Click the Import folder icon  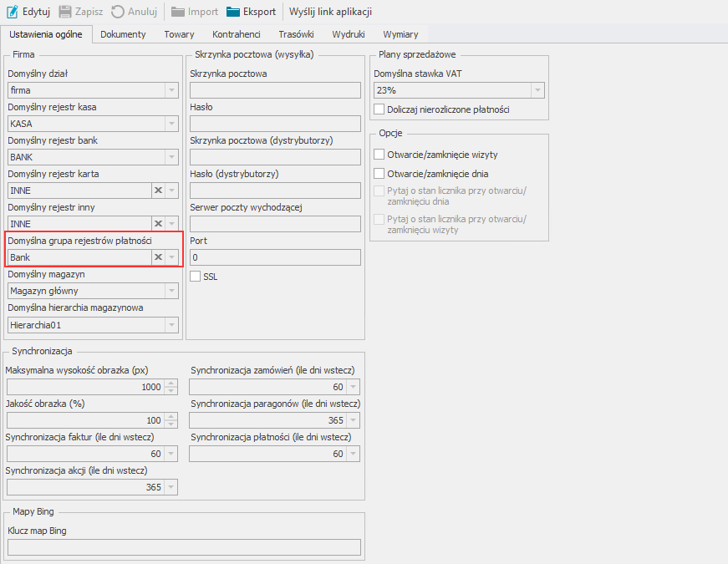coord(178,12)
